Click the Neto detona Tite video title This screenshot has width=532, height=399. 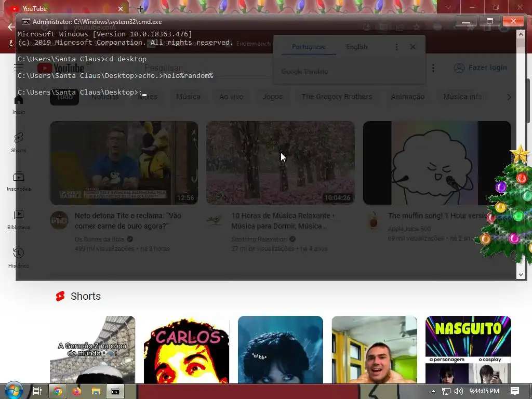tap(128, 221)
